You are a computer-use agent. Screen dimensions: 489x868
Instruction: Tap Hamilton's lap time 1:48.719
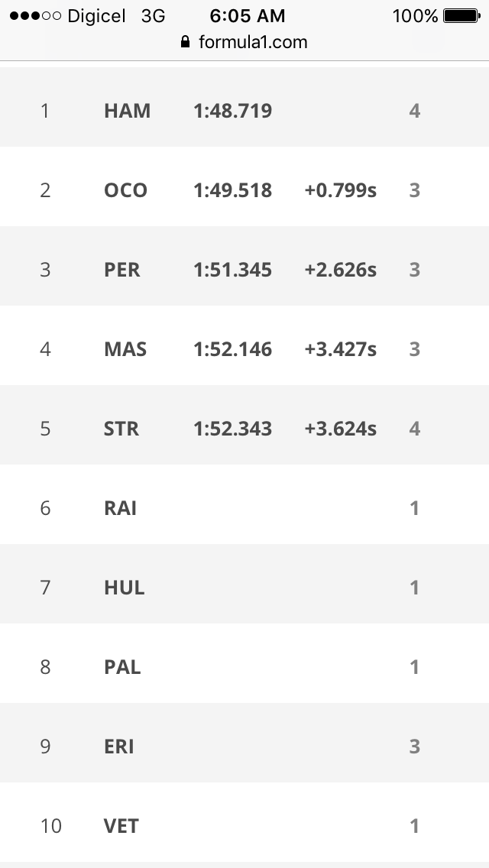click(x=232, y=111)
